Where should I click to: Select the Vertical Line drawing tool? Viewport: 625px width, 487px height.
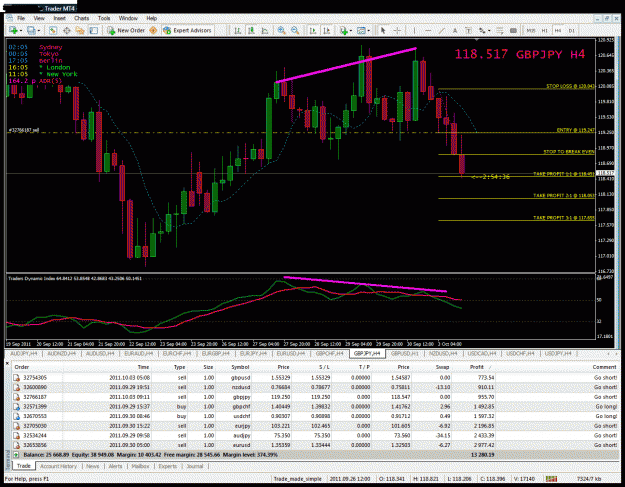click(x=414, y=30)
